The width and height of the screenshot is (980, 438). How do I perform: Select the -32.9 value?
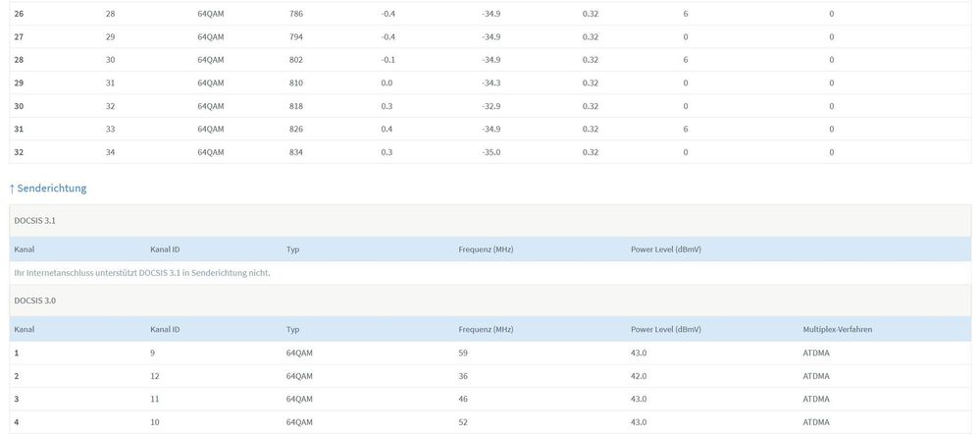click(491, 106)
